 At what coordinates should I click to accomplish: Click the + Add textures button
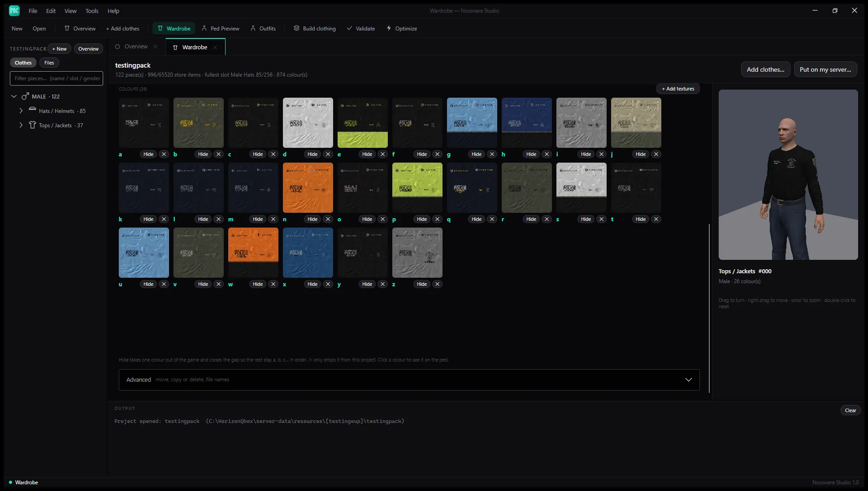click(x=678, y=89)
